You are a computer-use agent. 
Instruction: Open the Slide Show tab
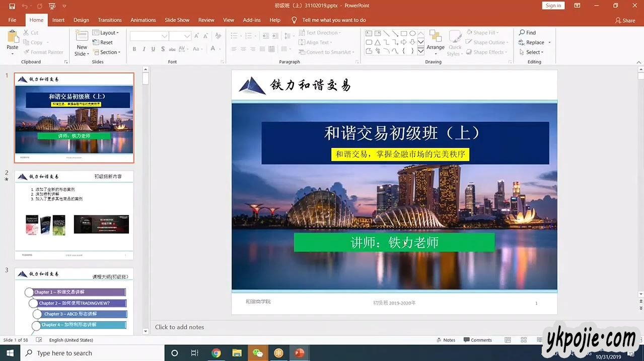[177, 20]
